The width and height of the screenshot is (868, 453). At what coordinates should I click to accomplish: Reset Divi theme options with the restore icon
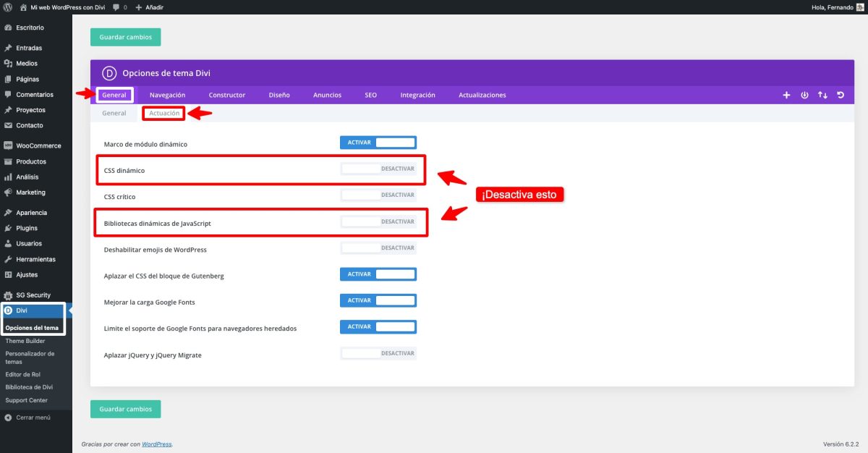(x=840, y=94)
